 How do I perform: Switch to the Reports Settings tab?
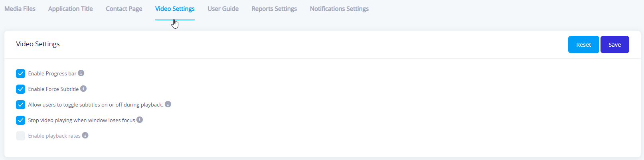point(274,9)
